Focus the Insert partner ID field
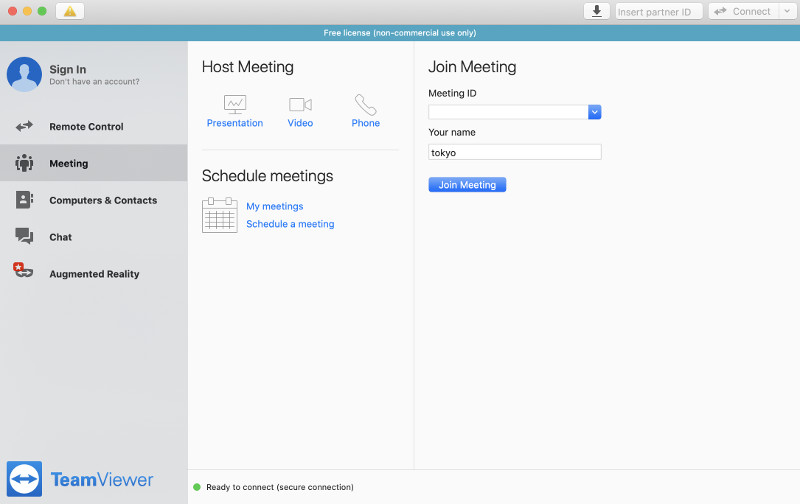 658,11
